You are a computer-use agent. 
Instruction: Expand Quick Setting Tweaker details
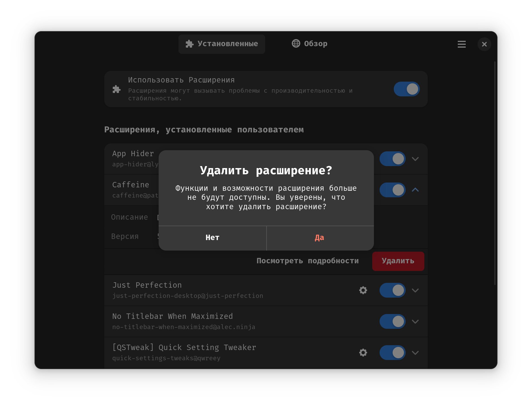coord(415,353)
